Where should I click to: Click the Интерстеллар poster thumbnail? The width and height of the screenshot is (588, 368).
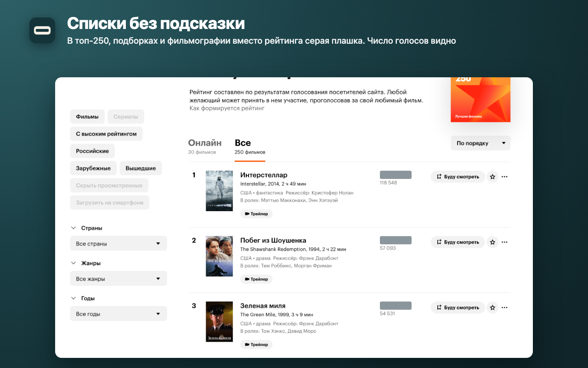click(219, 191)
